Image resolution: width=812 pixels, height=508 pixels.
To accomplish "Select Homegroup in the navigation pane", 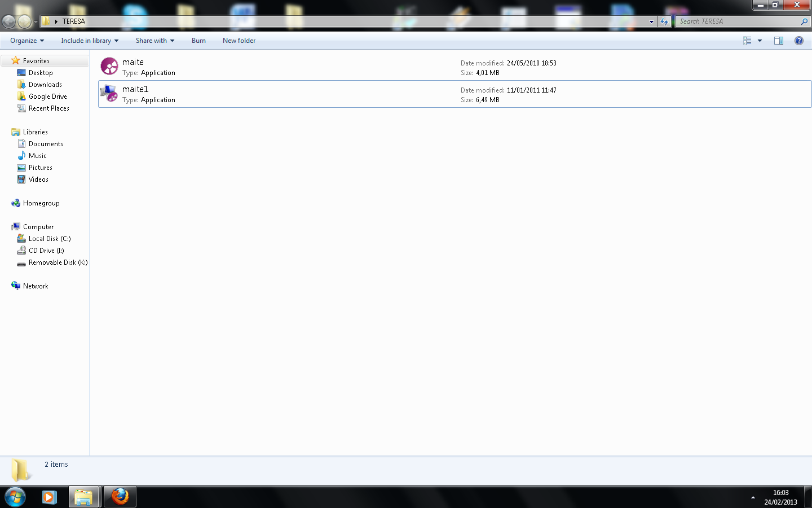I will point(41,203).
